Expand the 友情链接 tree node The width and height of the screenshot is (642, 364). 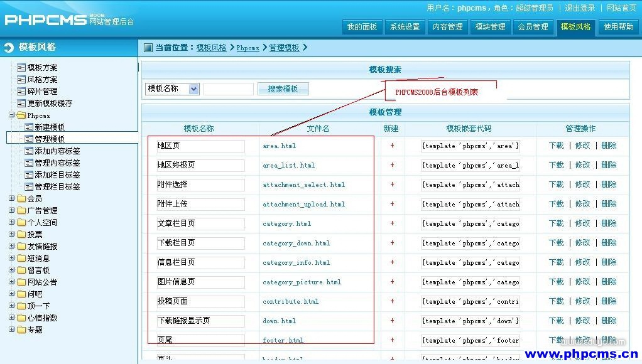pos(11,246)
